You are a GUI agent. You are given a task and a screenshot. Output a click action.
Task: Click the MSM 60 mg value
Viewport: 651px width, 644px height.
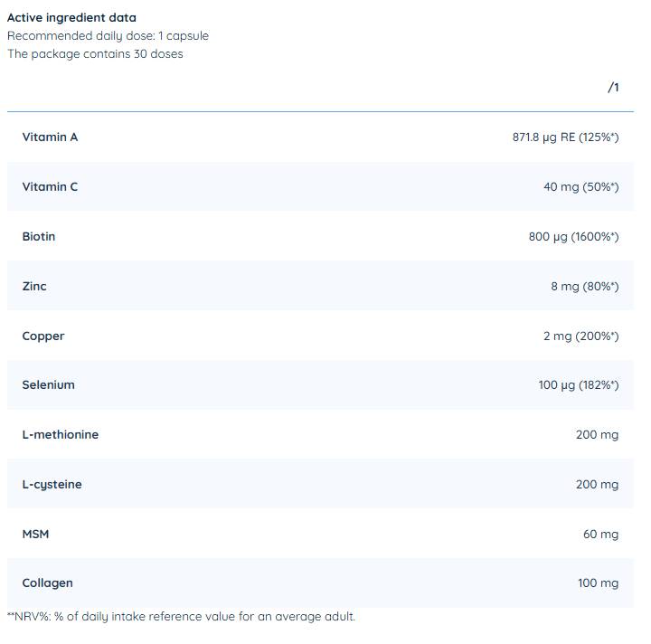(600, 535)
